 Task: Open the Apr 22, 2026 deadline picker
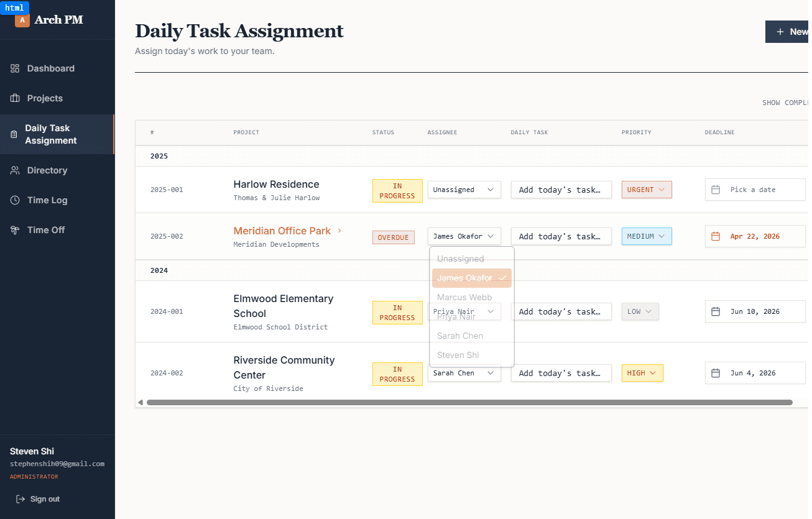pos(755,236)
